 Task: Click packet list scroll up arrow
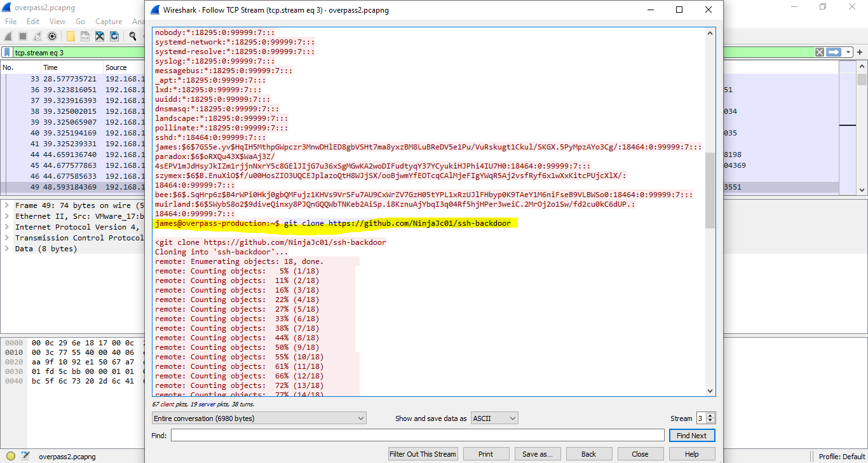[x=862, y=67]
